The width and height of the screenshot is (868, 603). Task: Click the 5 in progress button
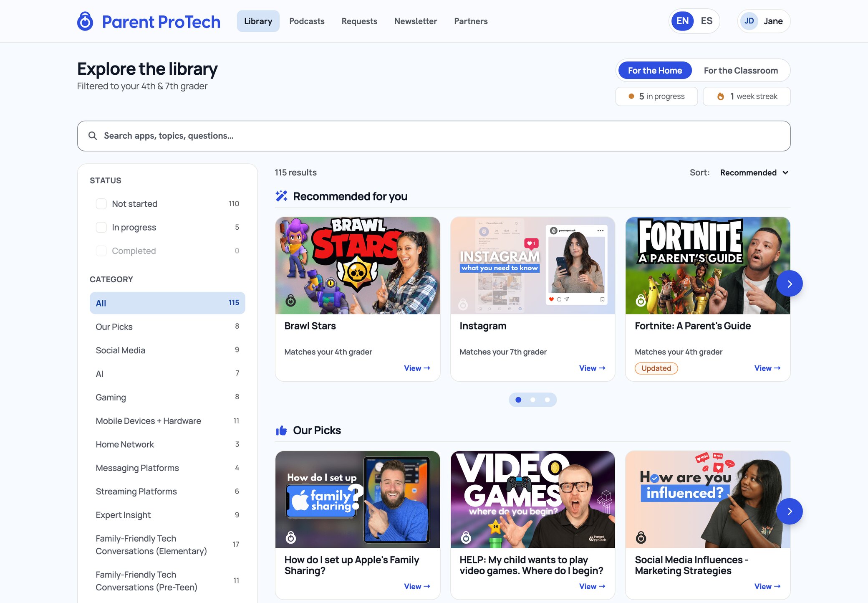[656, 96]
